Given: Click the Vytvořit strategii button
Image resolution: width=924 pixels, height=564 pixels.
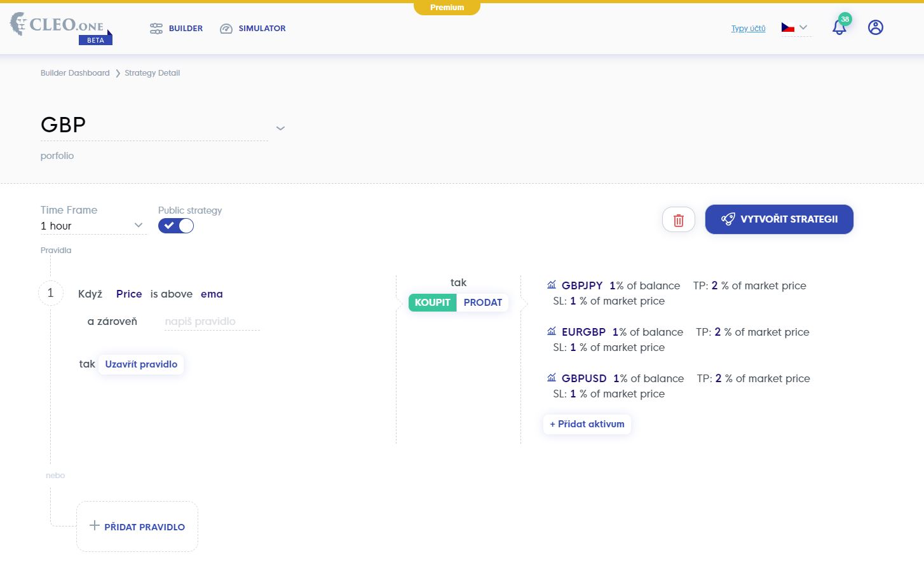Looking at the screenshot, I should coord(779,219).
